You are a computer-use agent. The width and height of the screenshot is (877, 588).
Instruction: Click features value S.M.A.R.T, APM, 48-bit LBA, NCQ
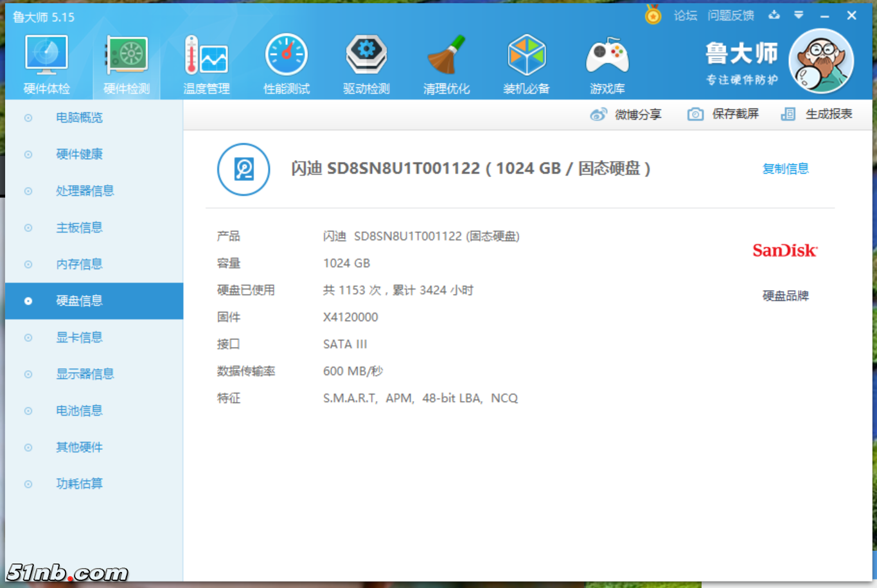coord(420,398)
